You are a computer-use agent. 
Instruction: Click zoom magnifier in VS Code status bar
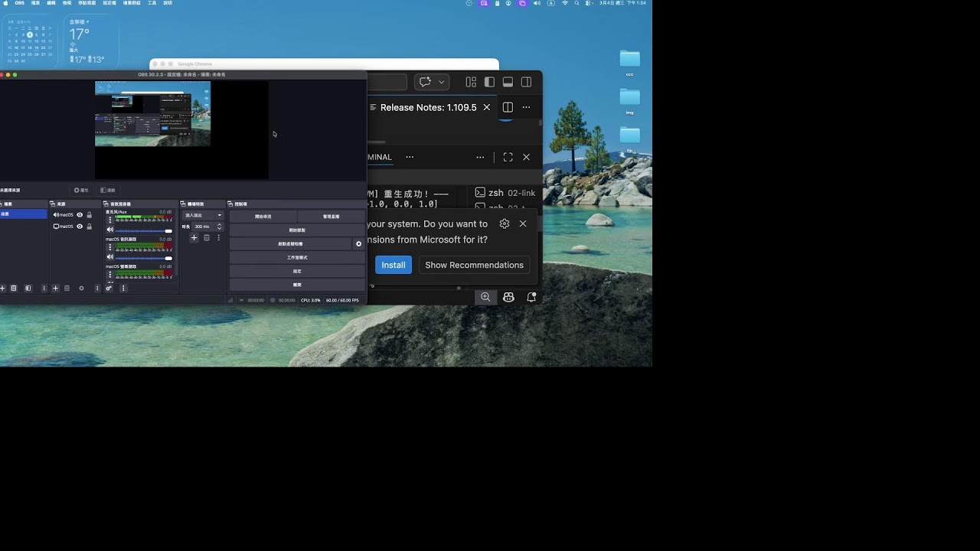pyautogui.click(x=485, y=297)
